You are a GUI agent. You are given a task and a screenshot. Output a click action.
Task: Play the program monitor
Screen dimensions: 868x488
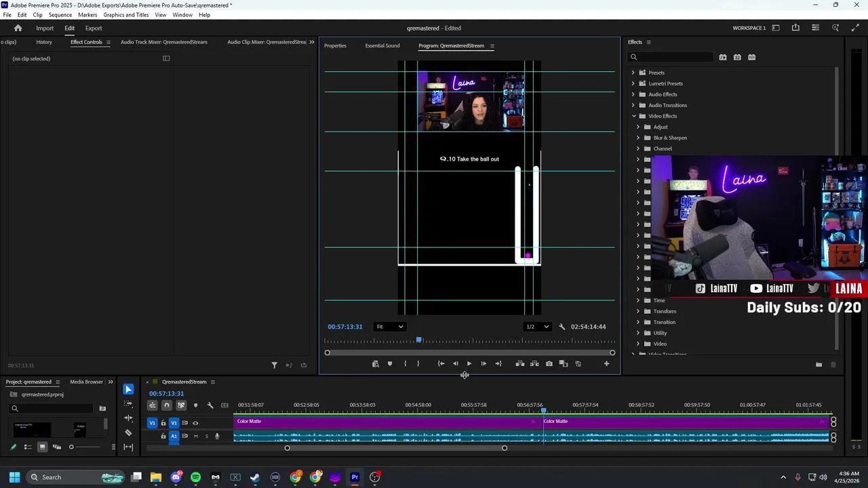pos(469,364)
